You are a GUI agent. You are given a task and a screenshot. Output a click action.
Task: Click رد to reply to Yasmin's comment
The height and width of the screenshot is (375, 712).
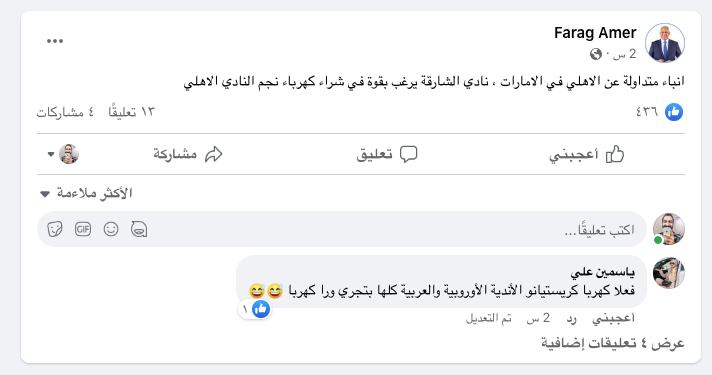point(571,319)
